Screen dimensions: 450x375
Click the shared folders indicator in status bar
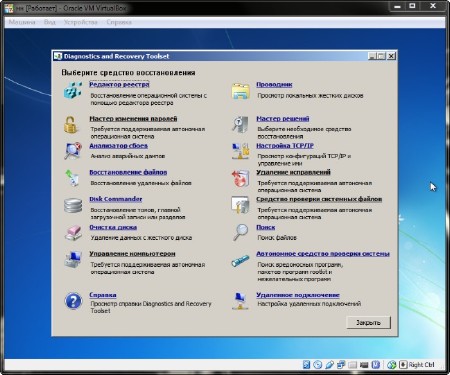tap(341, 365)
